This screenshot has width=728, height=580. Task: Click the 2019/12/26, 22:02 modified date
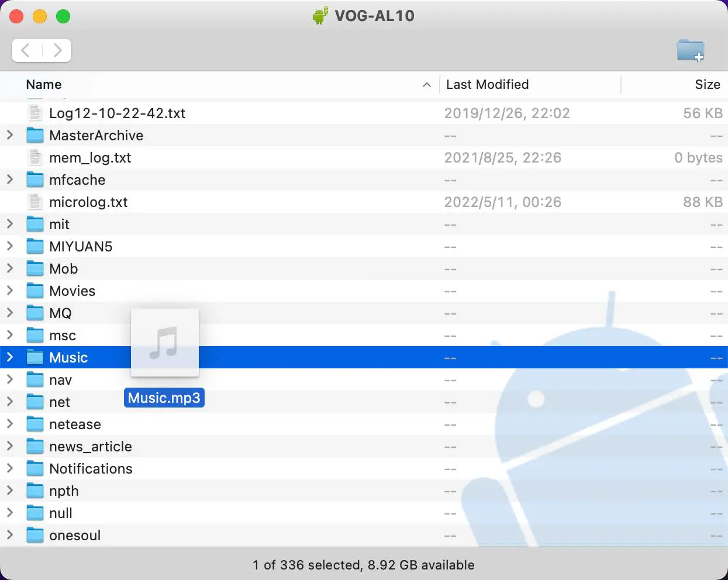(x=507, y=113)
